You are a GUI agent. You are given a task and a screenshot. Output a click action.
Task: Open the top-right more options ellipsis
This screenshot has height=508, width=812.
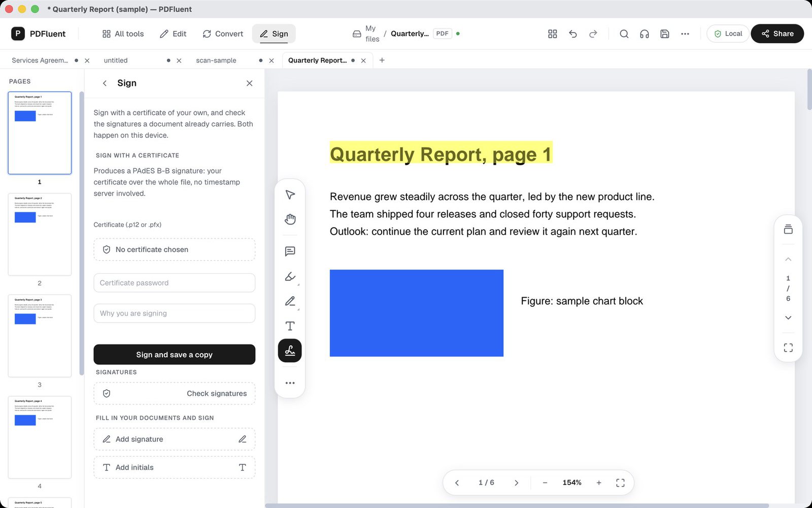685,34
